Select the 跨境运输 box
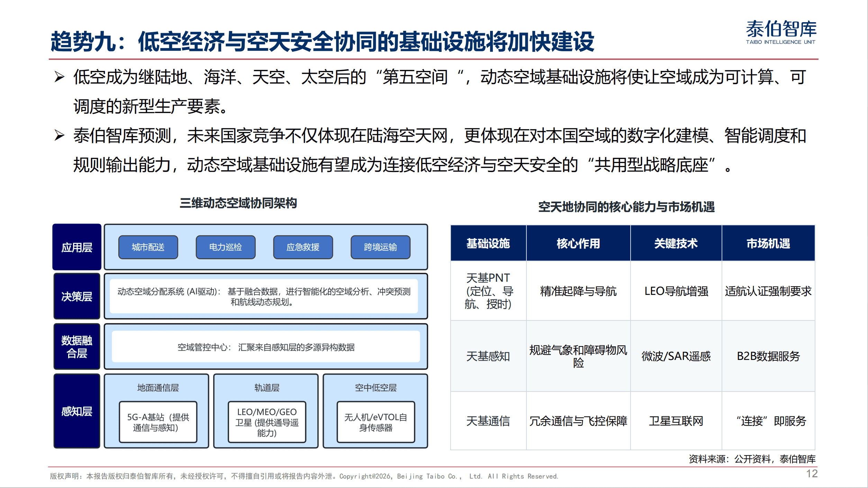The image size is (868, 488). point(380,247)
